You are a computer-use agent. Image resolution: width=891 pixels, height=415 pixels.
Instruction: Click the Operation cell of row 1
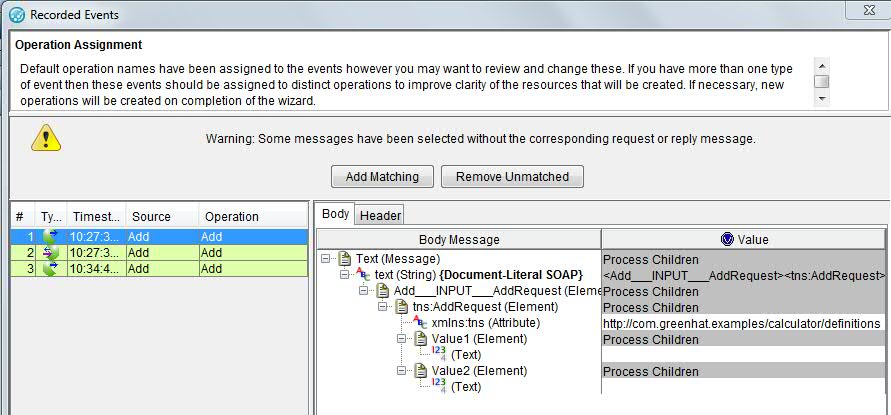pos(253,236)
